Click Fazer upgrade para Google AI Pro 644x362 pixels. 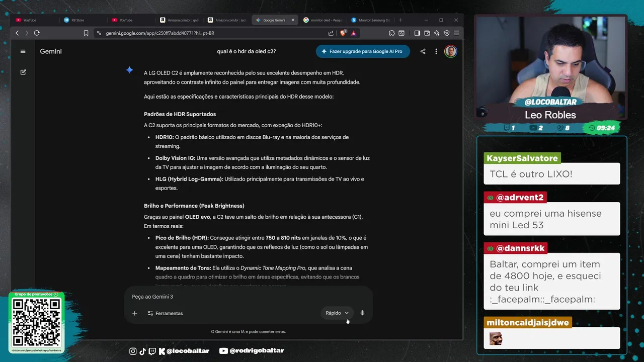coord(363,51)
